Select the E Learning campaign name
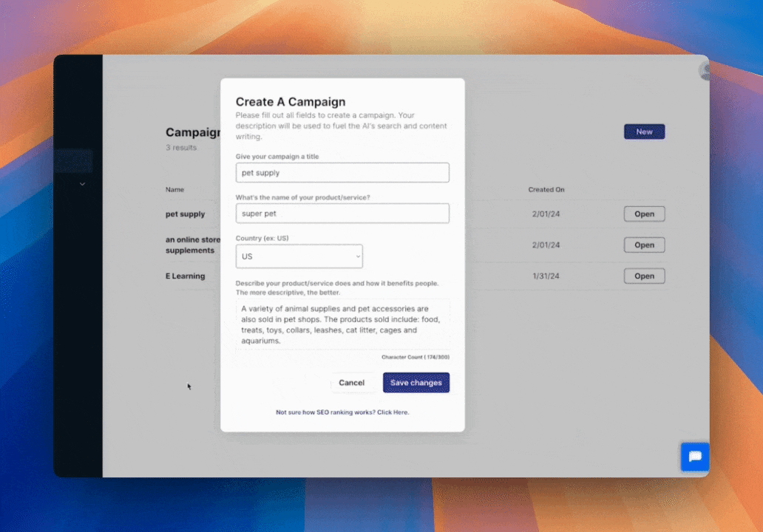 [x=186, y=276]
